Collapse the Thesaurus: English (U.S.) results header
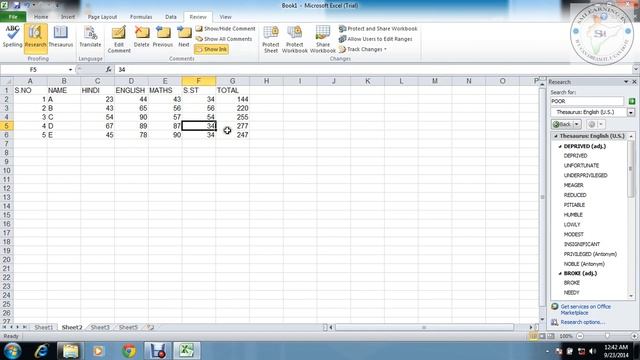Viewport: 640px width, 360px height. 556,136
